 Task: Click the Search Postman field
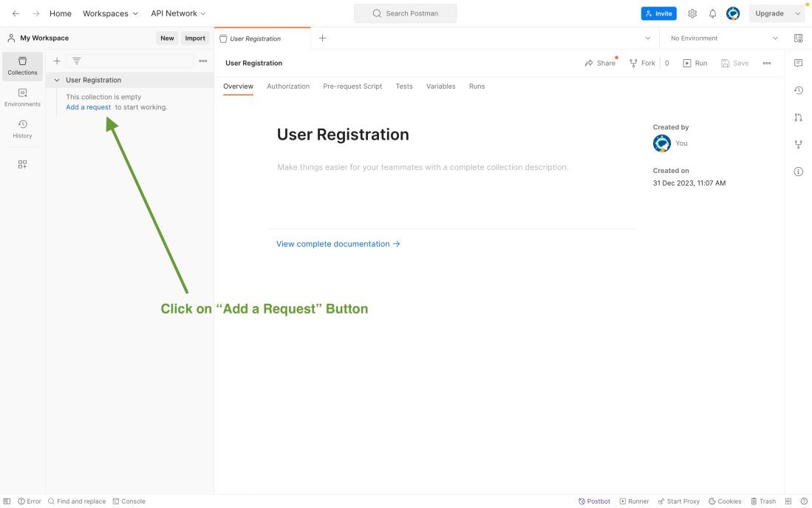coord(405,13)
